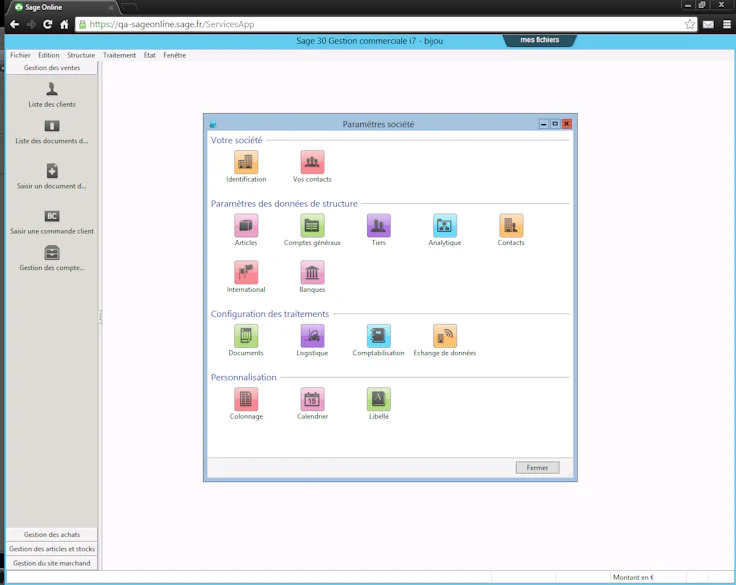The height and width of the screenshot is (585, 736).
Task: Click Montant en € status entry
Action: pos(633,577)
